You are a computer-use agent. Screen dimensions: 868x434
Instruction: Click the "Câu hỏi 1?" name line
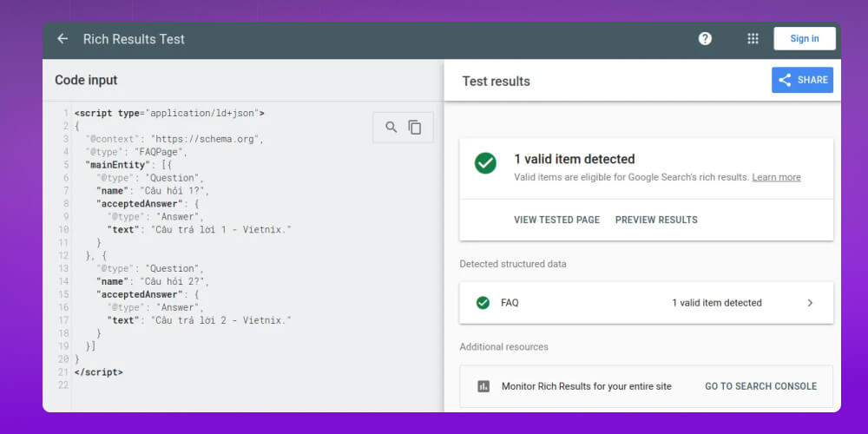(152, 190)
